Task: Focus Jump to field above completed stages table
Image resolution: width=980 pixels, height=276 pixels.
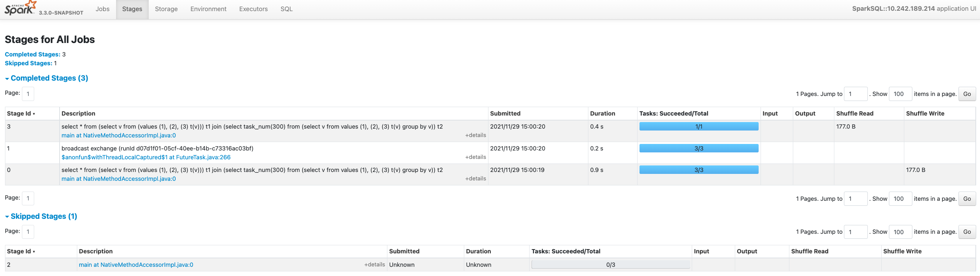Action: pos(856,94)
